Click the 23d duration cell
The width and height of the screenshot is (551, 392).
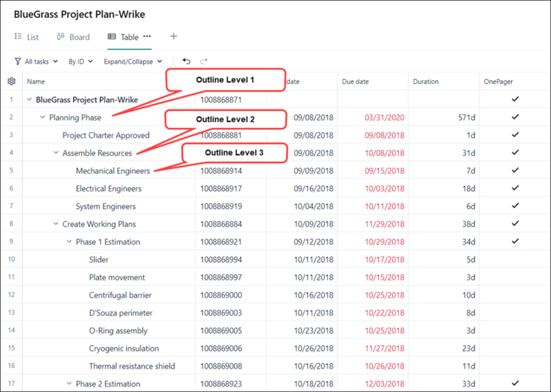click(x=469, y=349)
